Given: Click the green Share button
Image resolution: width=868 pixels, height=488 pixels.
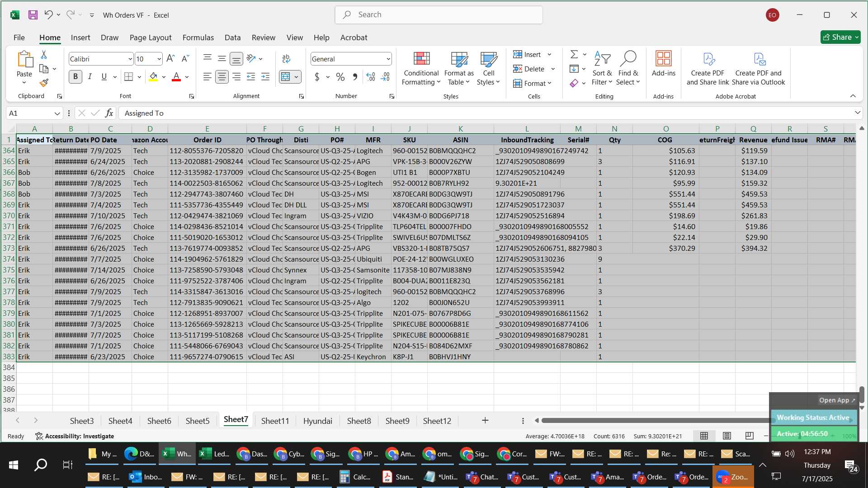Looking at the screenshot, I should [x=840, y=37].
